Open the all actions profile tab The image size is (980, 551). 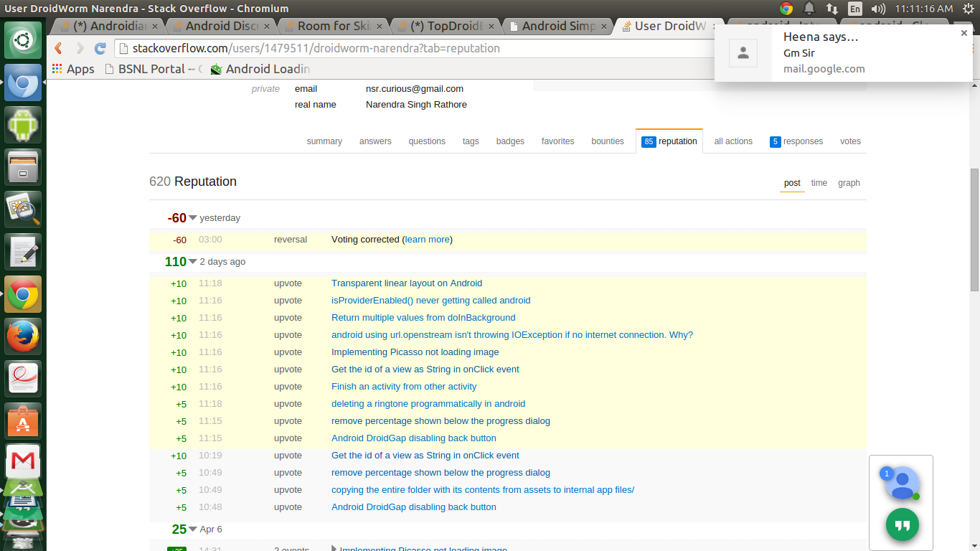(x=733, y=141)
